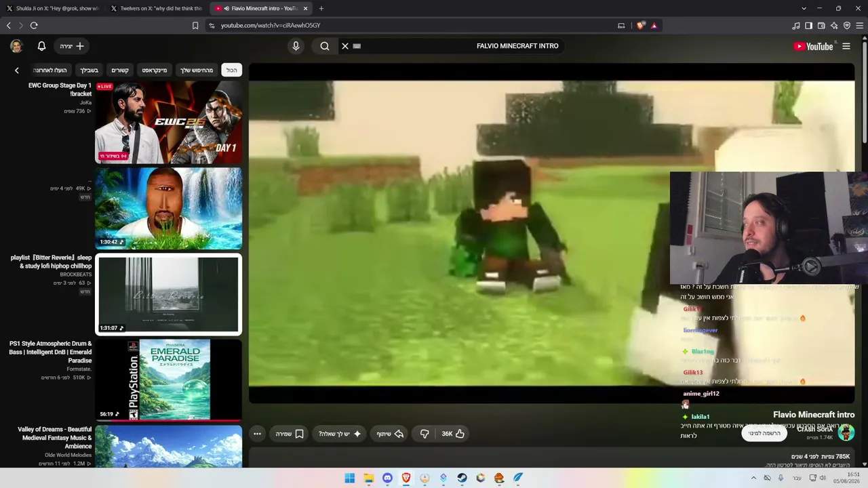Open the Bitter Reverie playlist thumbnail
868x488 pixels.
click(x=168, y=295)
